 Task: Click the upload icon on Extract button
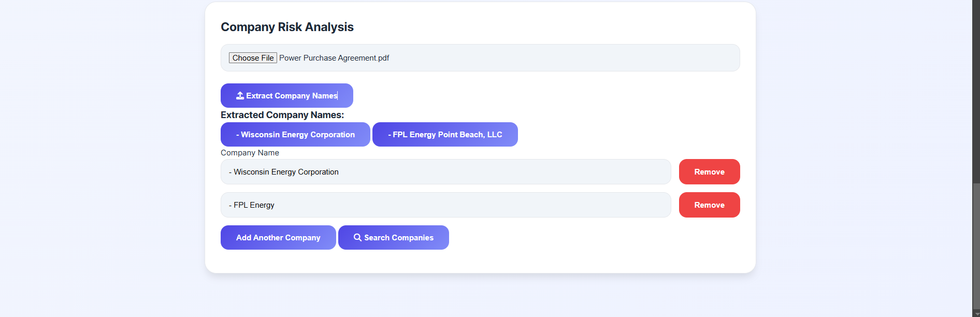pyautogui.click(x=240, y=96)
